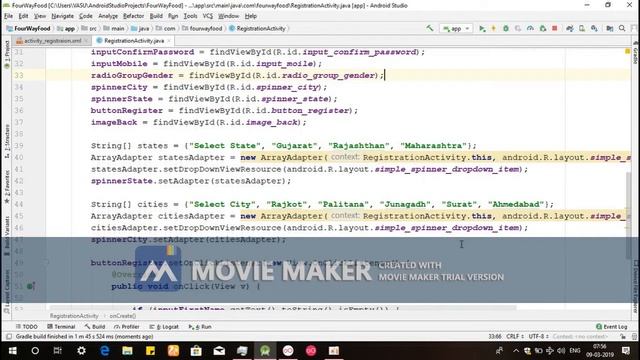Open File Explorer from the taskbar
Viewport: 640px width, 360px height.
[127, 351]
